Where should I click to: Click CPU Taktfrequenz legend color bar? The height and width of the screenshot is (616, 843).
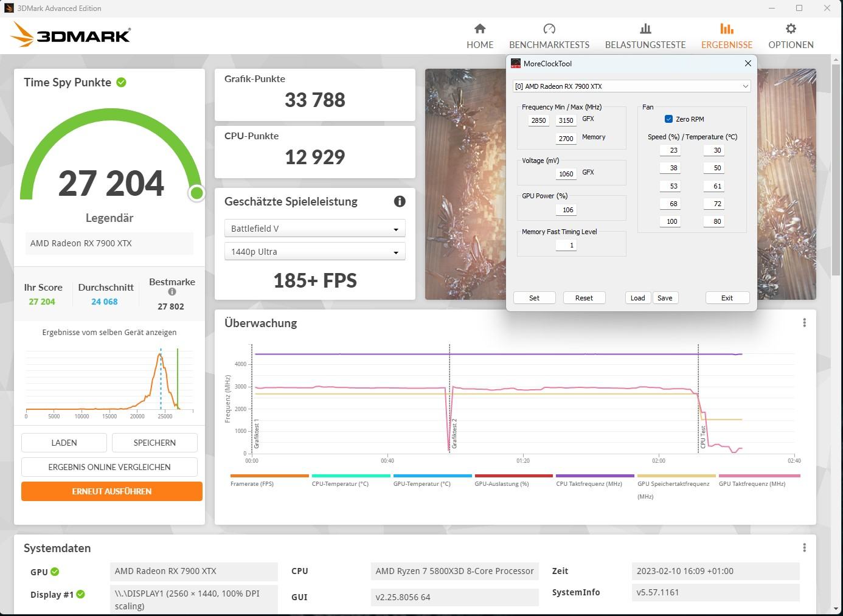point(595,476)
